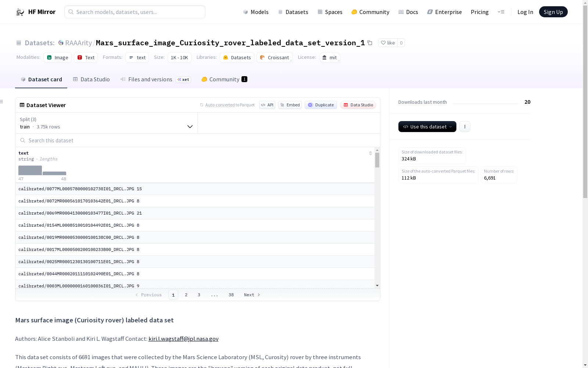Image resolution: width=588 pixels, height=368 pixels.
Task: Open Data Studio from the viewer header
Action: tap(358, 105)
